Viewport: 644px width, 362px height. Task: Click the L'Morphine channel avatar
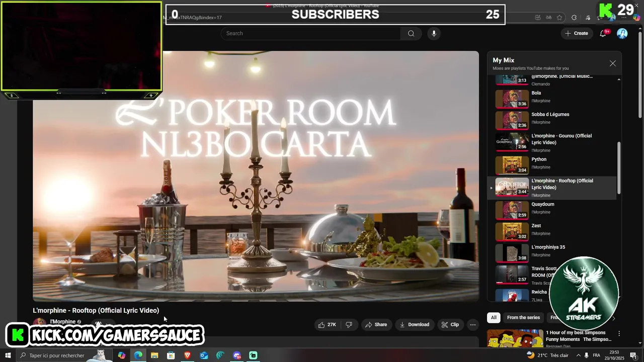[x=40, y=322]
